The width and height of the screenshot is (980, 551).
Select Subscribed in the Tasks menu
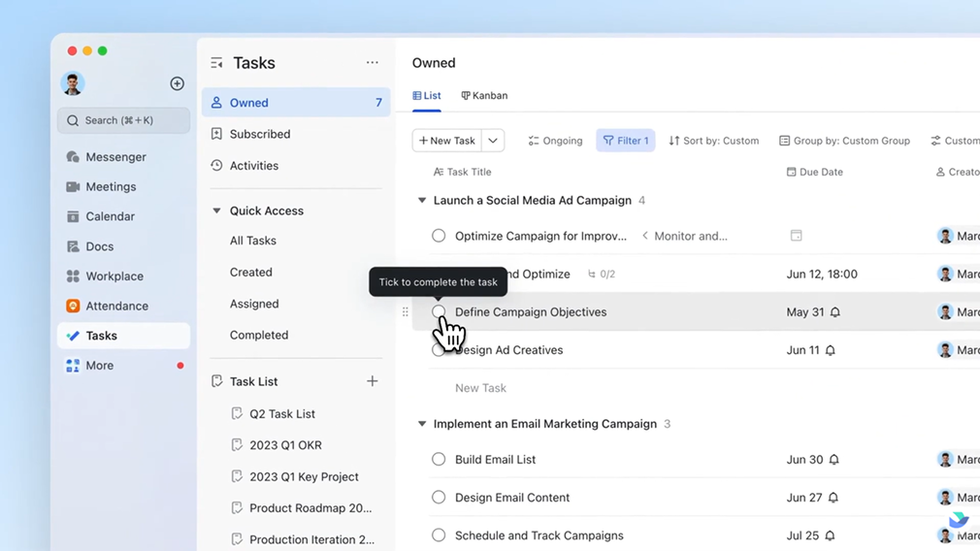(x=259, y=134)
